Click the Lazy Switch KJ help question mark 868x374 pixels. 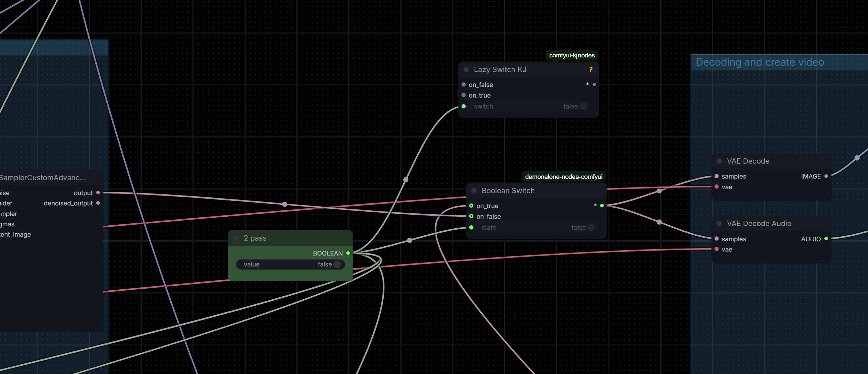(591, 70)
